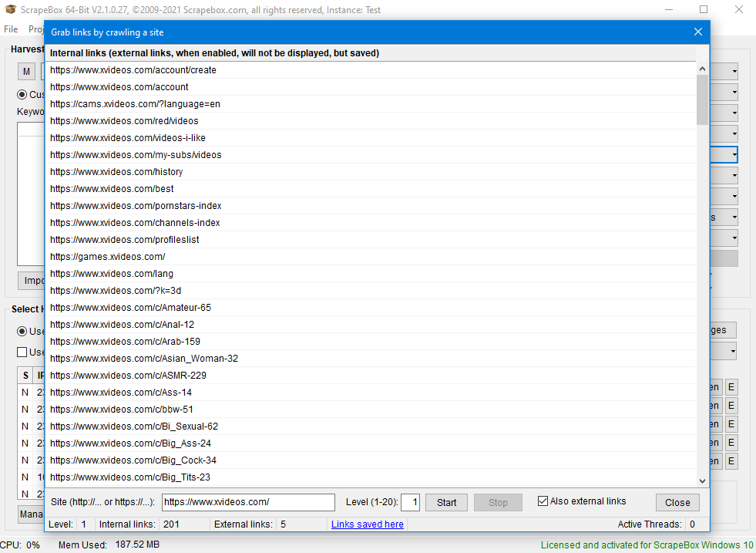Select the profileslist link row
The image size is (756, 553).
tap(370, 239)
